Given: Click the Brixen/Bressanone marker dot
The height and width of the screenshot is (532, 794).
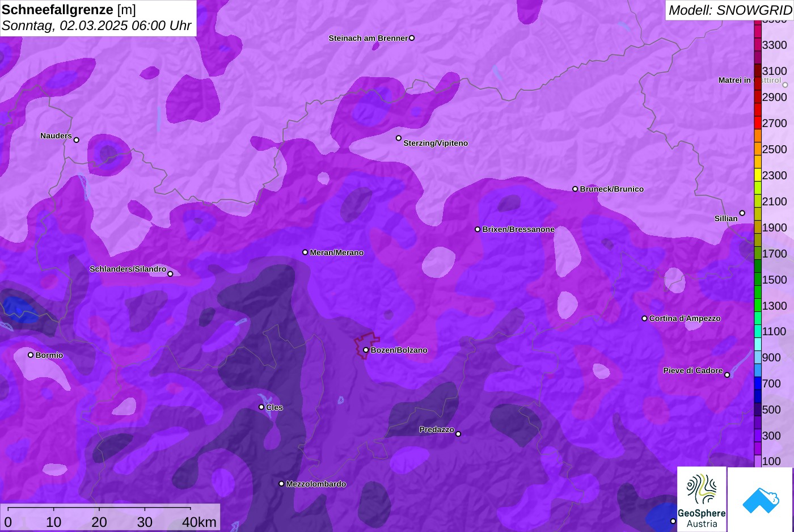Looking at the screenshot, I should pyautogui.click(x=478, y=230).
